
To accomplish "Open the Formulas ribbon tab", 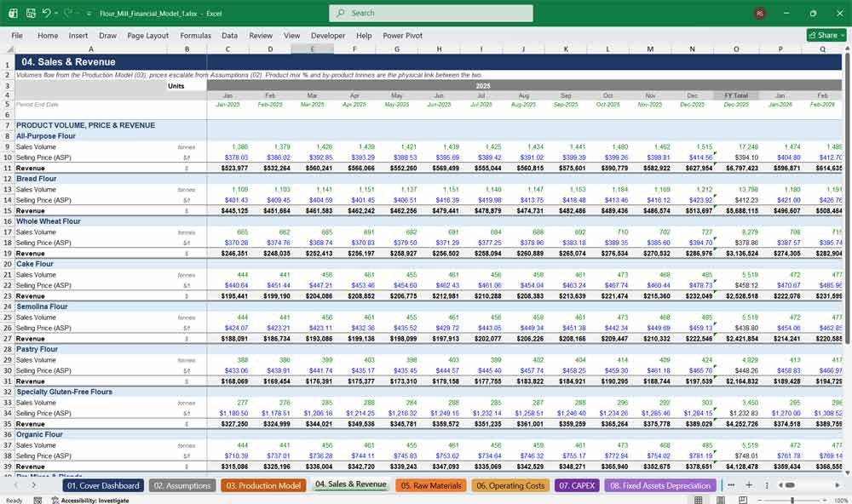I will click(196, 35).
